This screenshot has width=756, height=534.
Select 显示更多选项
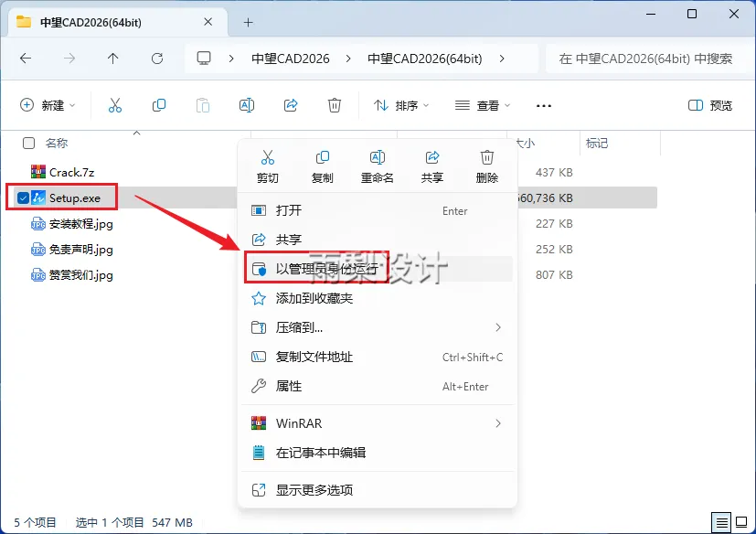378,490
